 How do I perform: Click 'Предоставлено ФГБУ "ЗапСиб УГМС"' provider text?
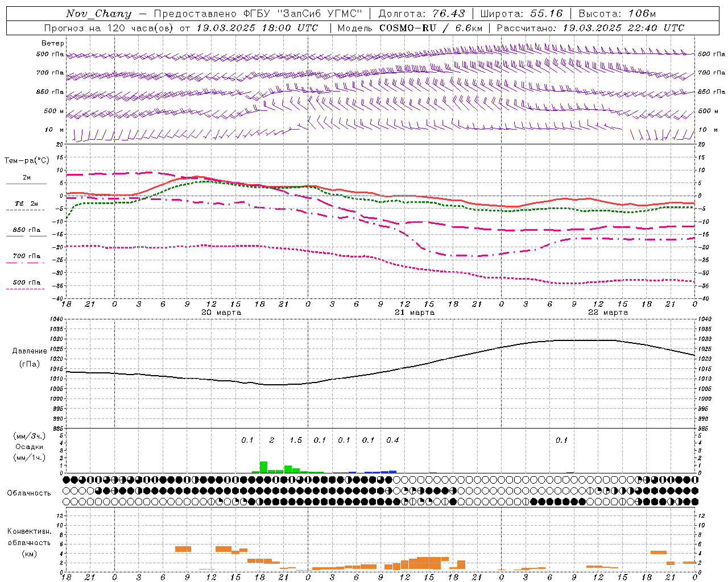tap(258, 14)
